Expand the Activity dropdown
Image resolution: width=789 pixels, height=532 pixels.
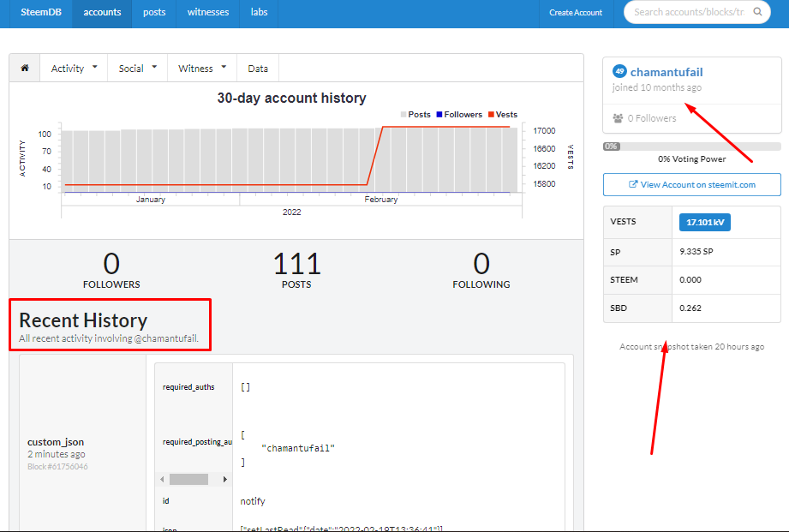(74, 68)
